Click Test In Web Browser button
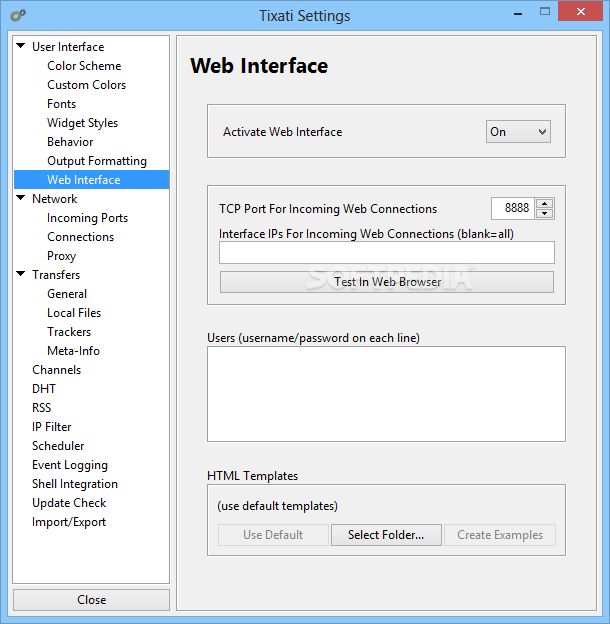The image size is (610, 624). [x=386, y=282]
